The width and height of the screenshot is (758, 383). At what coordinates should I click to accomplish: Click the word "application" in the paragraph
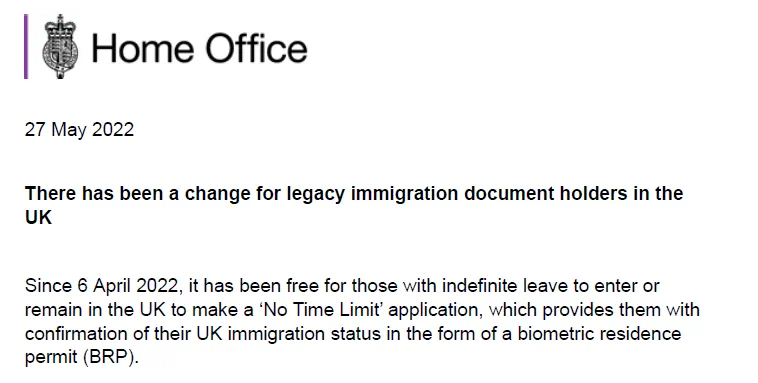click(434, 310)
